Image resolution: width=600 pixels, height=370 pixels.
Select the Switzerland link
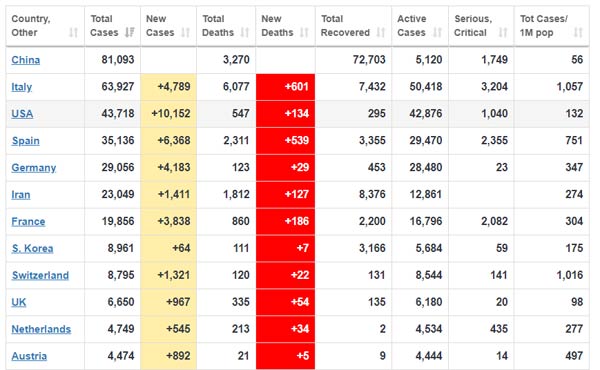tap(40, 275)
